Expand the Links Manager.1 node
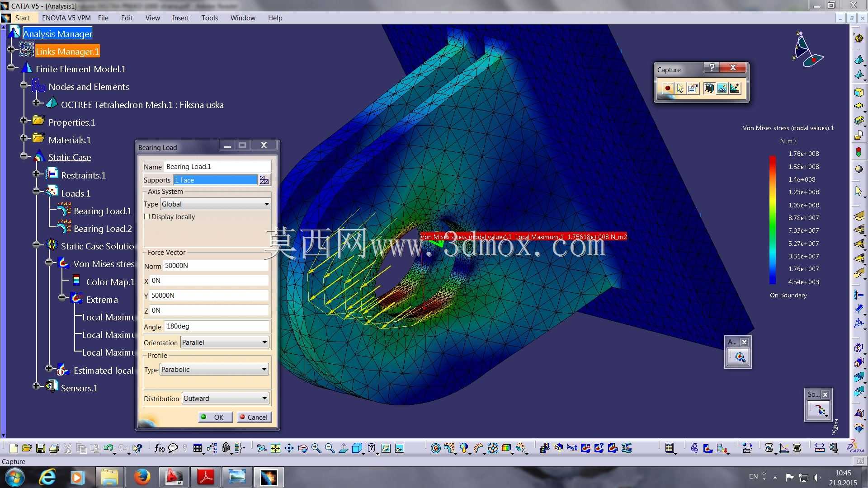The width and height of the screenshot is (868, 488). pos(11,49)
